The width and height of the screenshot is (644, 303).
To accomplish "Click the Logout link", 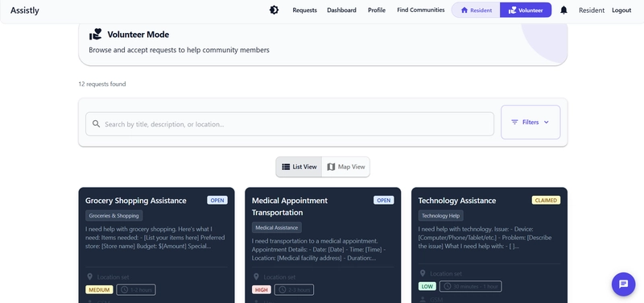I will (621, 10).
